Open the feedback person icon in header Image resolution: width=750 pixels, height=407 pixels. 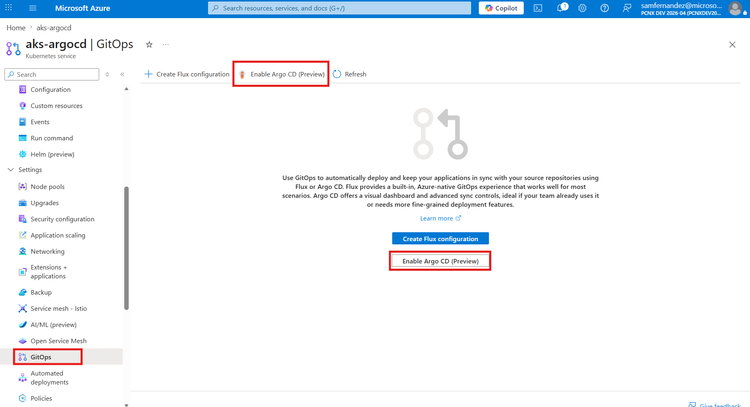(627, 8)
